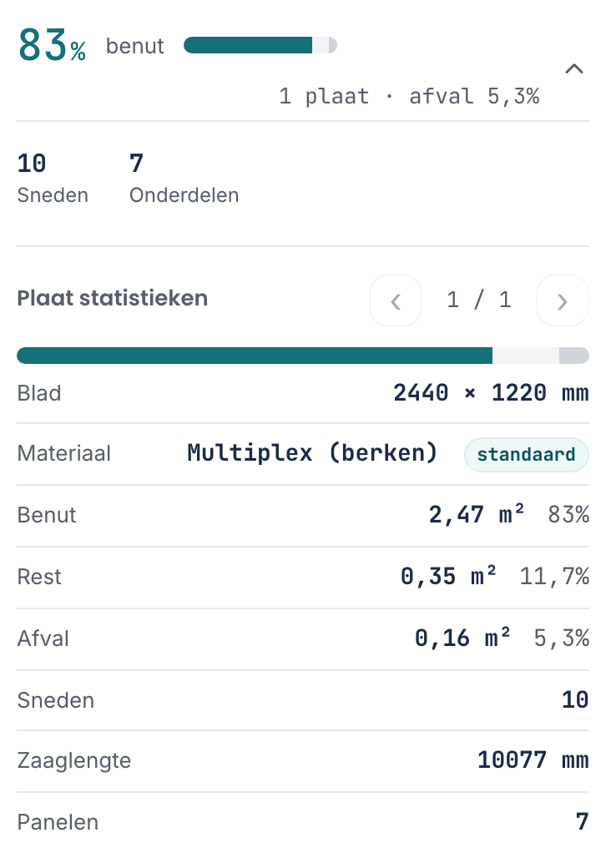Image resolution: width=606 pixels, height=868 pixels.
Task: Click the Zaaglengte 10077 mm row
Action: (303, 760)
